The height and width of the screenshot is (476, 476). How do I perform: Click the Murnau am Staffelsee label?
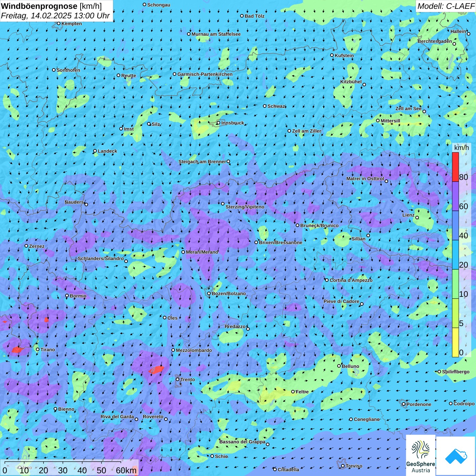216,34
